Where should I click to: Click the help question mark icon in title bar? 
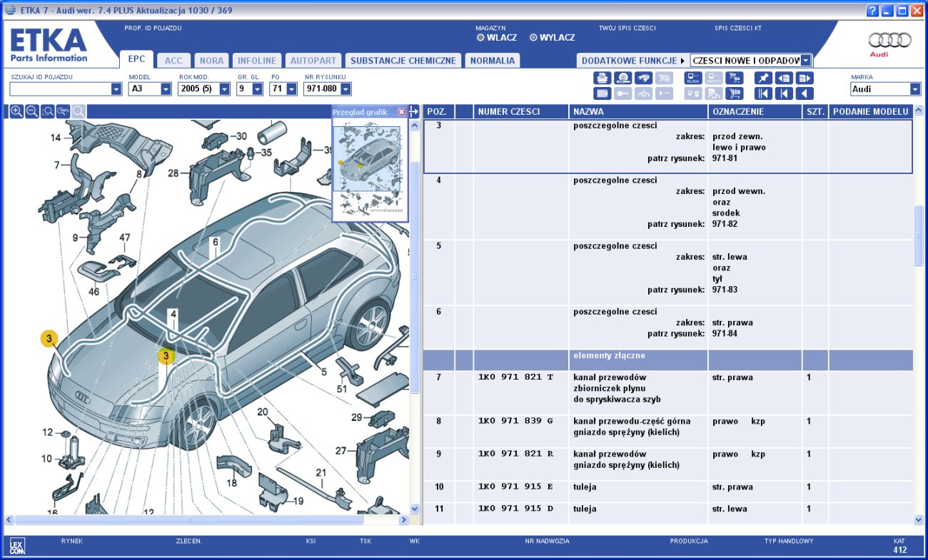872,11
